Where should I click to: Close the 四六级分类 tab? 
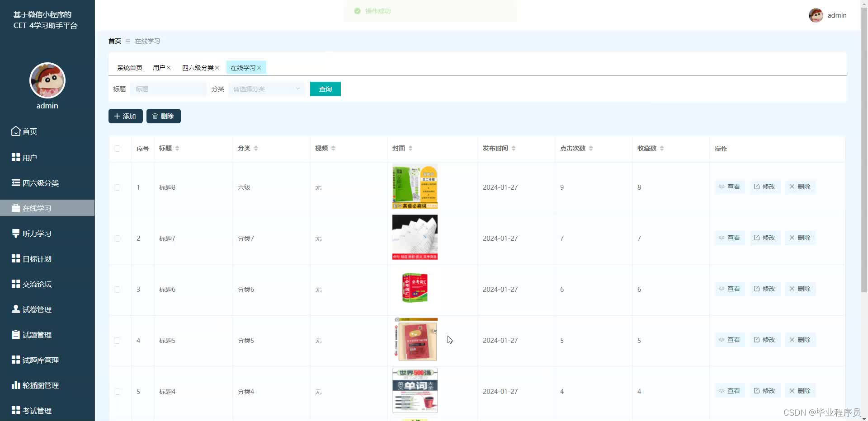217,68
